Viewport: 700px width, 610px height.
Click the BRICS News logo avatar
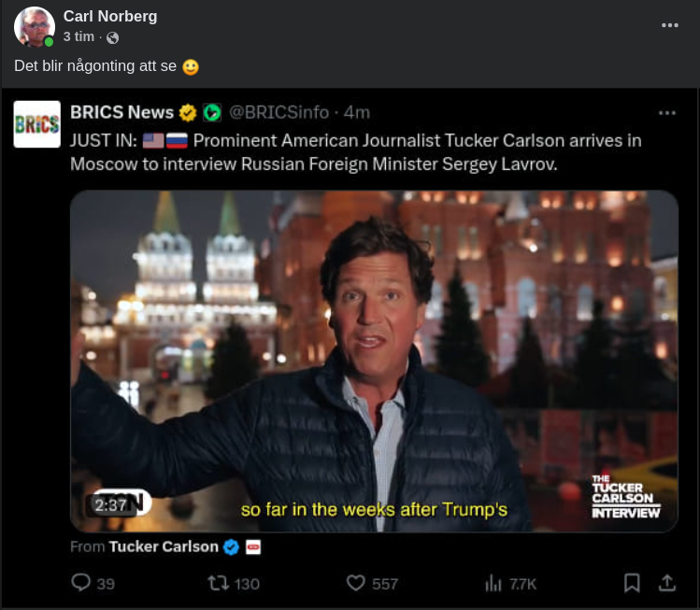point(37,124)
